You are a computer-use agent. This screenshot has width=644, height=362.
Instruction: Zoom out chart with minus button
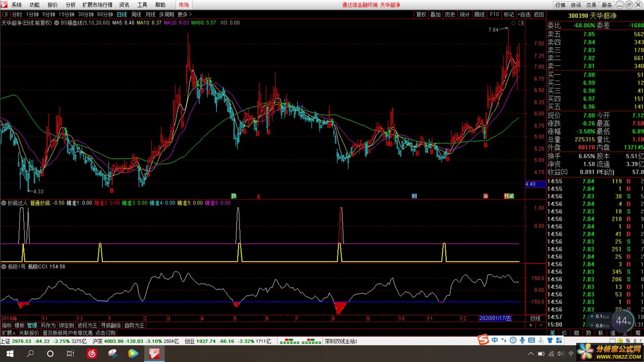click(541, 325)
